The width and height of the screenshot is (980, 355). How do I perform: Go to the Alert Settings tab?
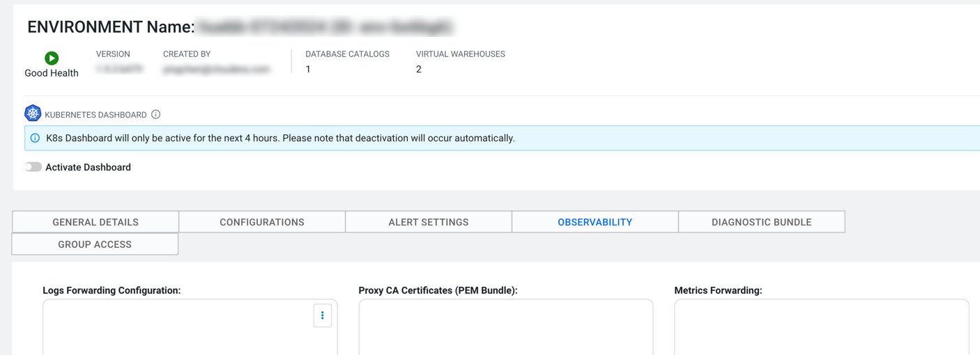click(429, 222)
